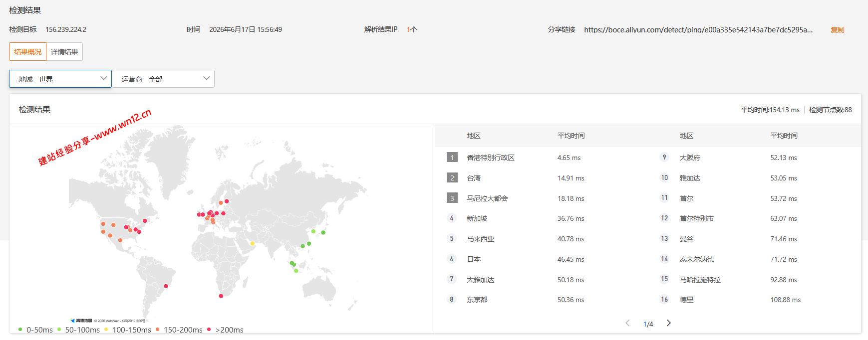
Task: Select the 大雅加达 row
Action: (542, 280)
